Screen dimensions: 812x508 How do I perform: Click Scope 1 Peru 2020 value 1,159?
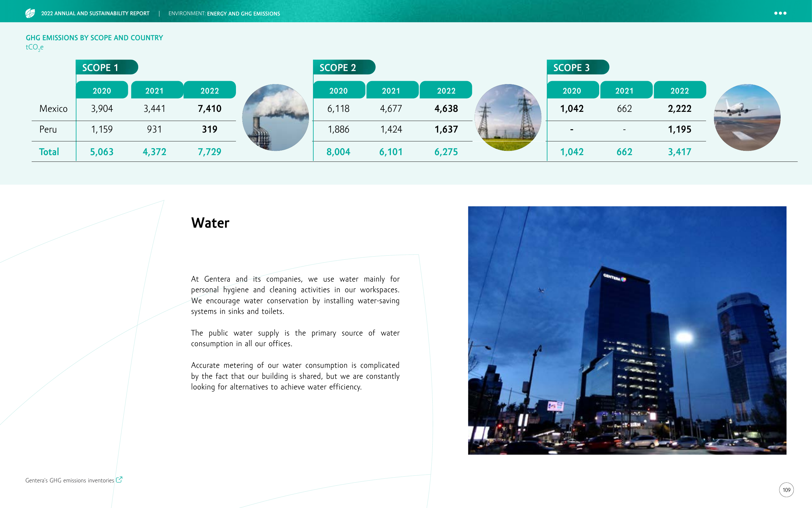point(102,129)
